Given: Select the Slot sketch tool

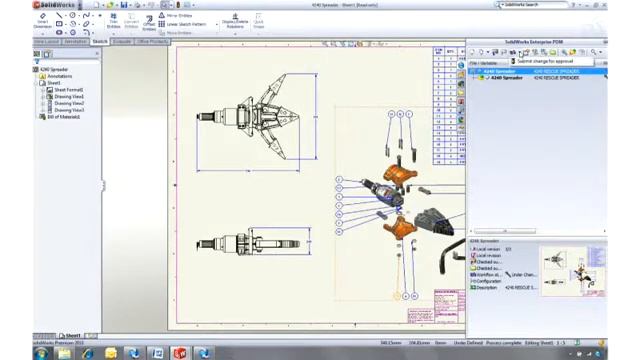Looking at the screenshot, I should coord(59,32).
